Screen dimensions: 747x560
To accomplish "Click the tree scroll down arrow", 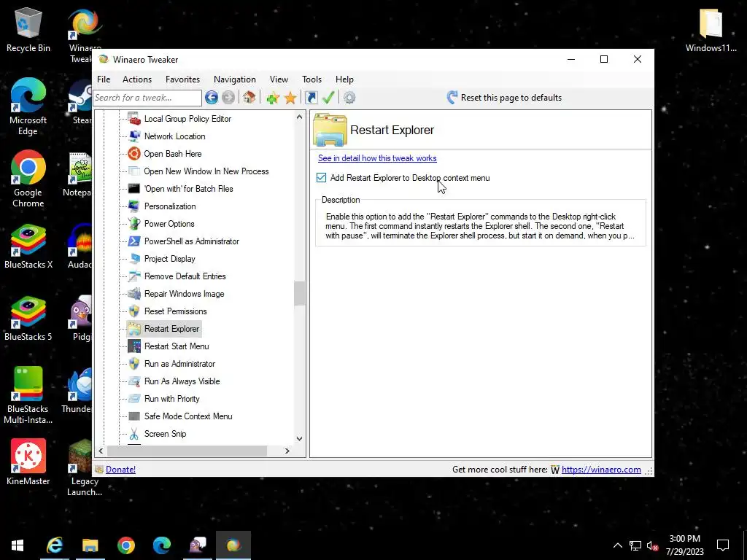I will tap(299, 438).
